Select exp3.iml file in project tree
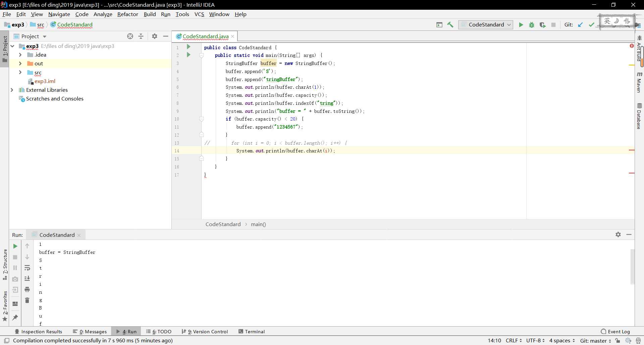Image resolution: width=644 pixels, height=345 pixels. pyautogui.click(x=45, y=81)
